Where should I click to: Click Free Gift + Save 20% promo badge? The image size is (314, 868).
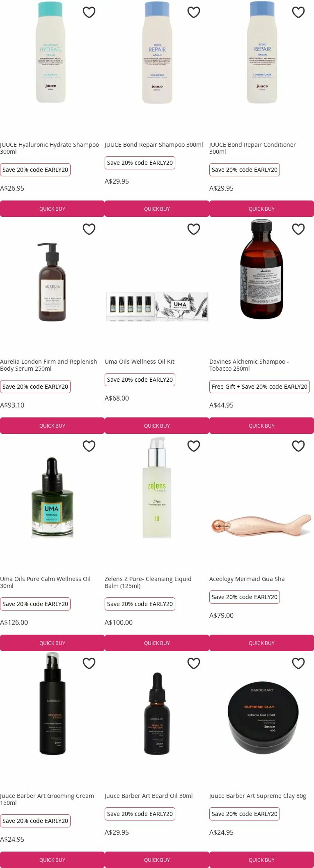259,387
